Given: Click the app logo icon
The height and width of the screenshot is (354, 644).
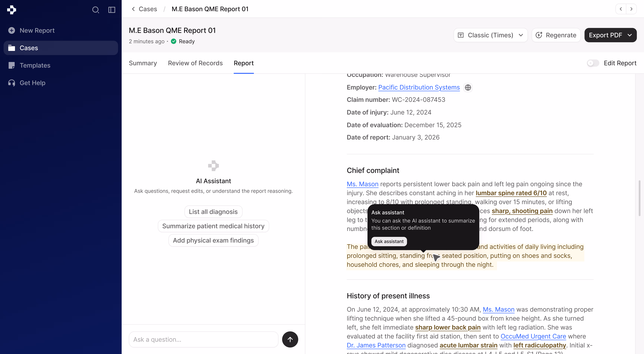Looking at the screenshot, I should (x=11, y=10).
